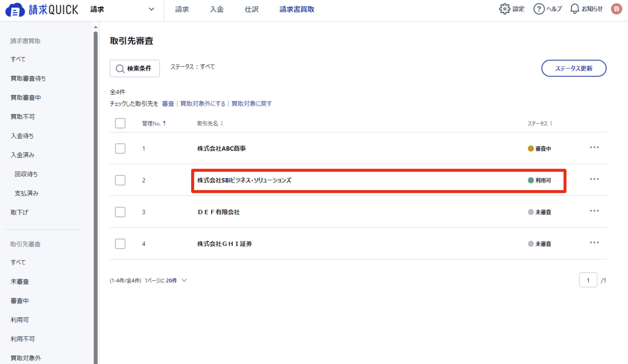Click the magnifier in 検索条件 button
Image resolution: width=628 pixels, height=364 pixels.
(x=120, y=69)
